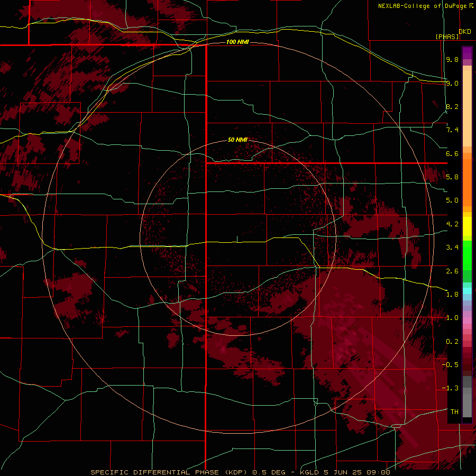The height and width of the screenshot is (476, 476).
Task: Select the 6.6 scale value
Action: tap(452, 153)
